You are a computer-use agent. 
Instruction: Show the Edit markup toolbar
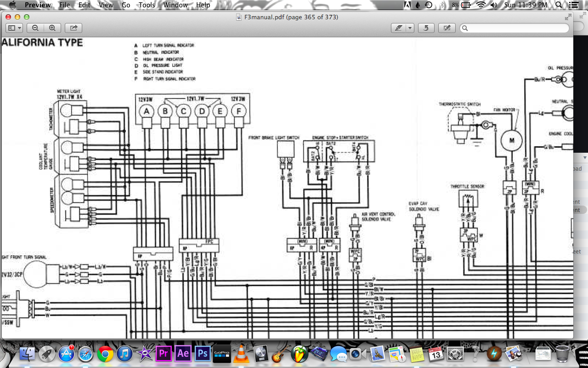point(447,28)
